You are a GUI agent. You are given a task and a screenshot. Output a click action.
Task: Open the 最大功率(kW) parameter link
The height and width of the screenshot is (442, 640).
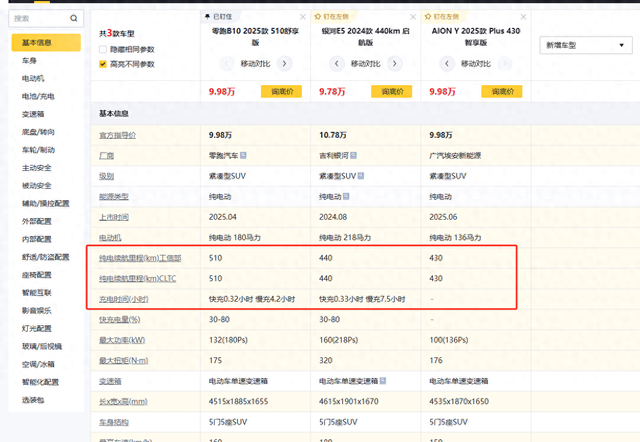tap(122, 340)
